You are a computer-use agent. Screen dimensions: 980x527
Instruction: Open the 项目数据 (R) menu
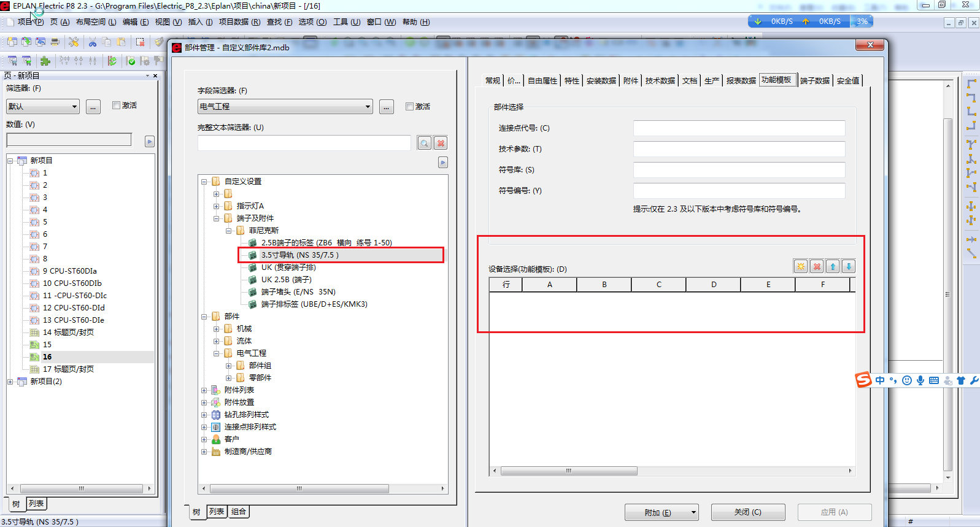click(239, 22)
